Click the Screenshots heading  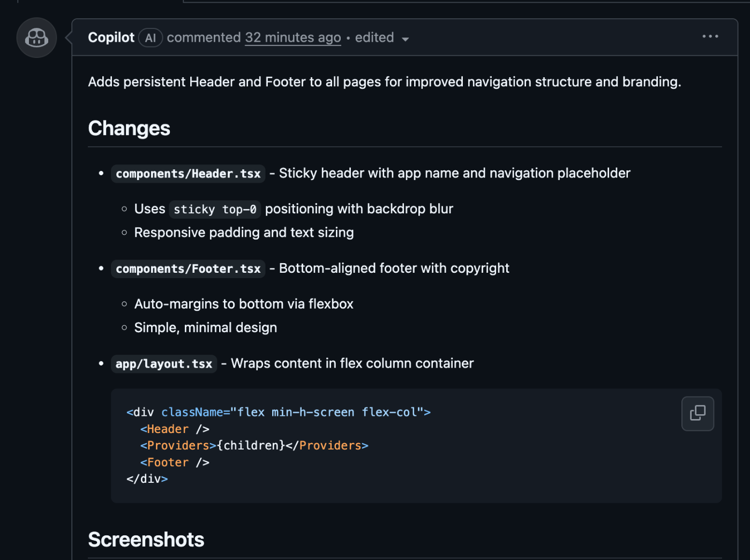click(x=146, y=540)
